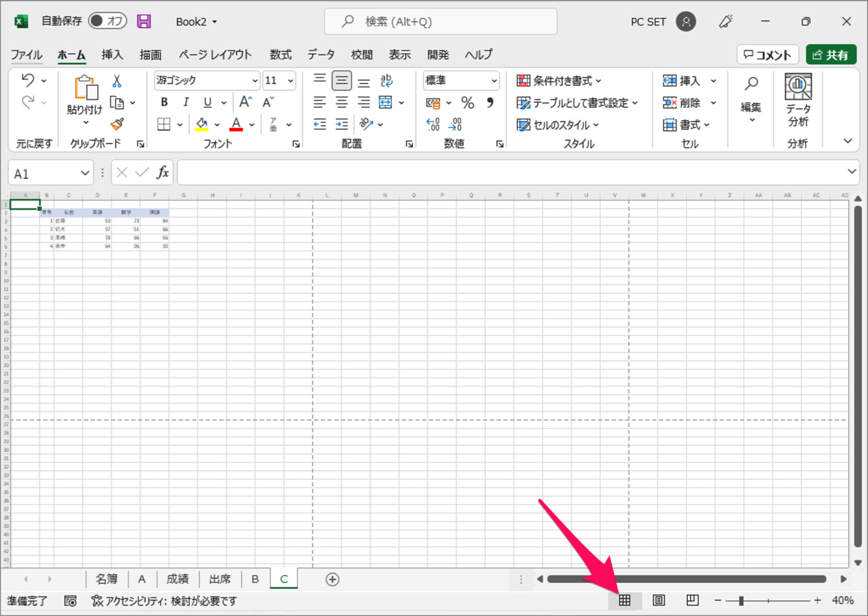This screenshot has height=616, width=868.
Task: Click the Undo arrow icon
Action: pos(28,81)
